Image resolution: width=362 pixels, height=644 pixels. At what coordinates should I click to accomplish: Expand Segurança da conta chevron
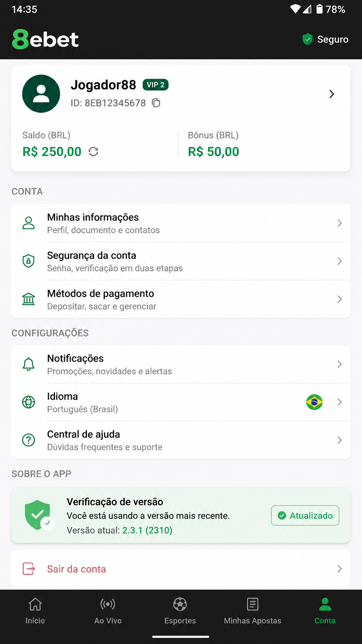pos(339,261)
